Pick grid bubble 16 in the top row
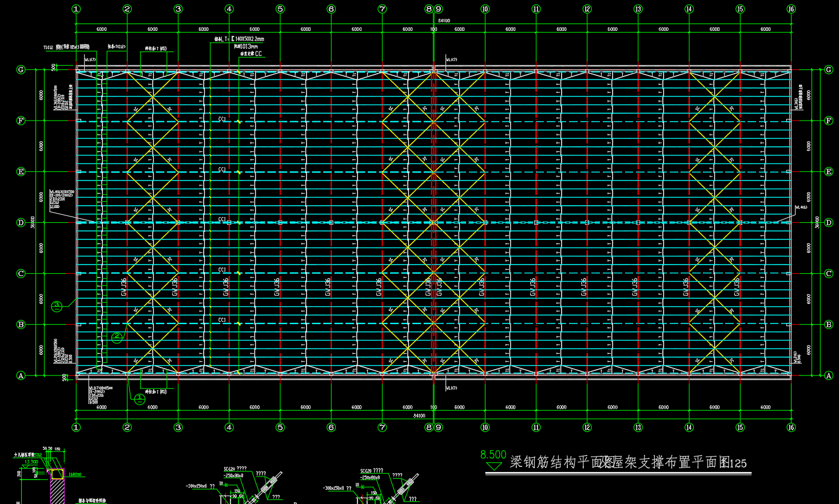 (791, 9)
